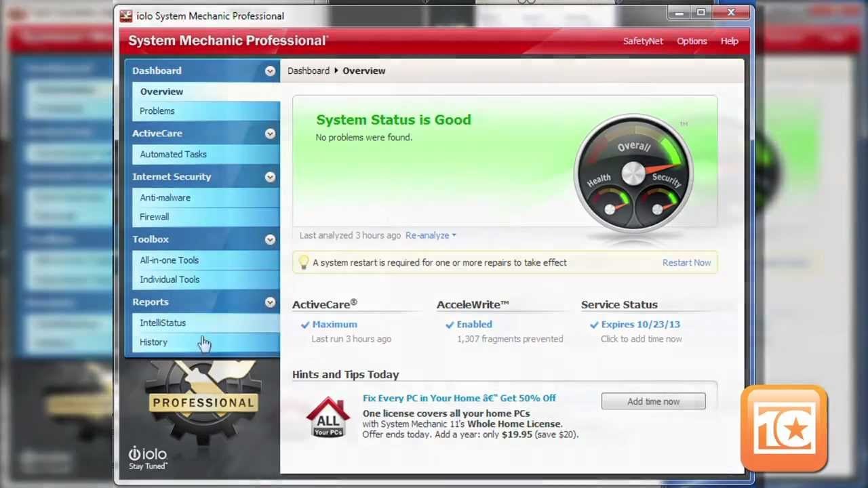Open the Re-analyze dropdown

coord(431,235)
